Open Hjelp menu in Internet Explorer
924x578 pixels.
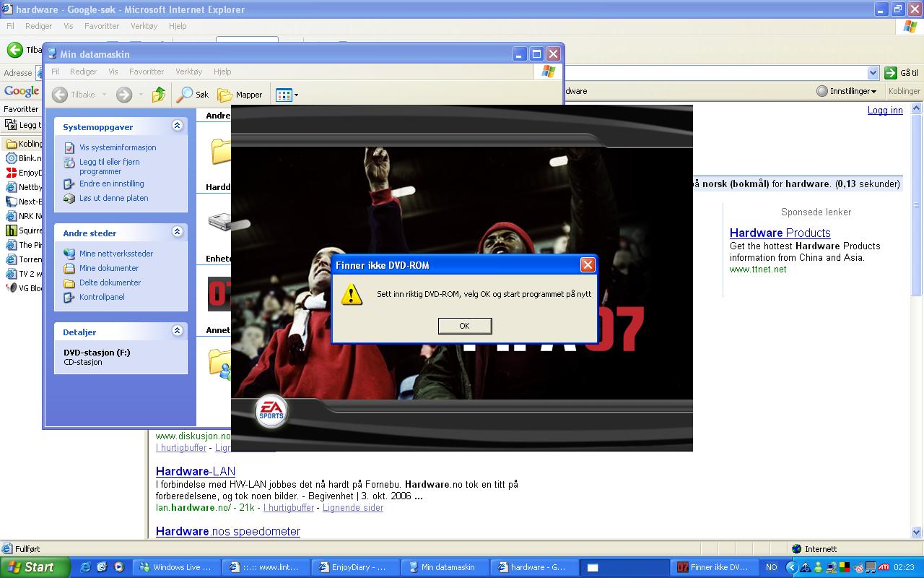pyautogui.click(x=178, y=26)
